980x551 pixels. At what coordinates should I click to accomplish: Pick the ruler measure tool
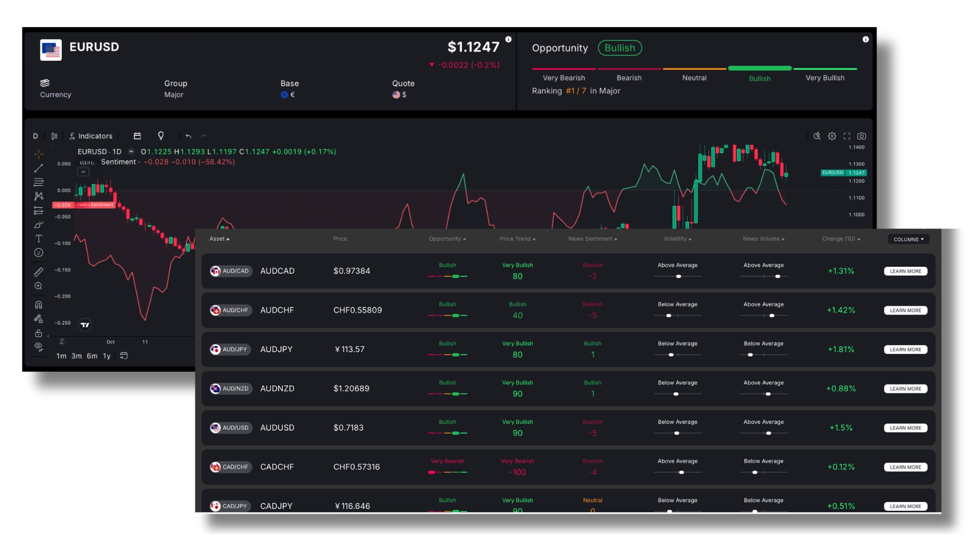pos(39,272)
